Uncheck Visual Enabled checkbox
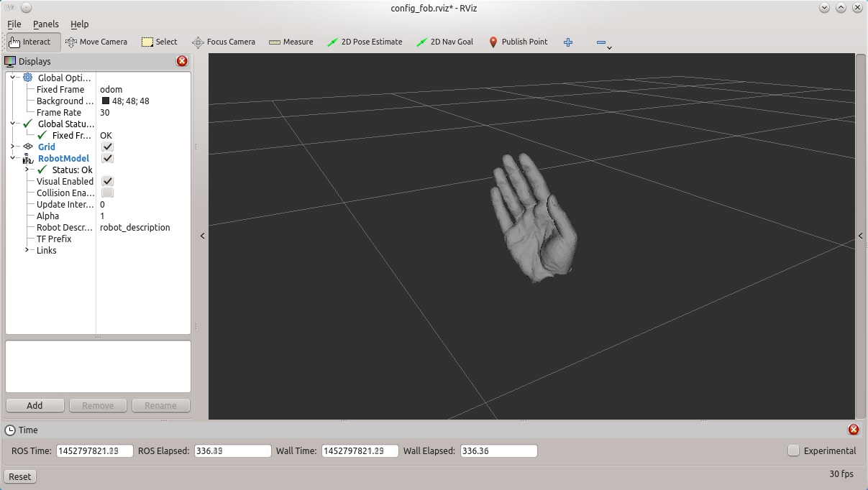Viewport: 868px width, 490px height. (107, 181)
